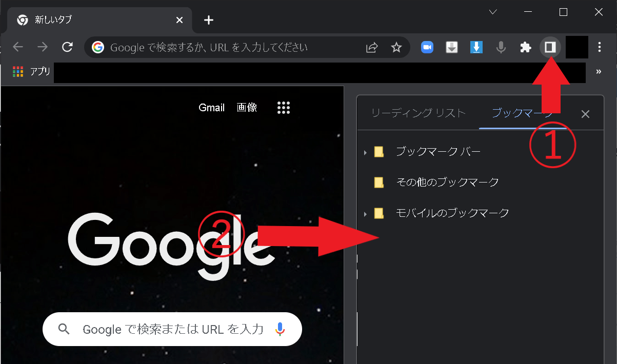This screenshot has width=617, height=364.
Task: Open the 画像 images link
Action: (x=247, y=108)
